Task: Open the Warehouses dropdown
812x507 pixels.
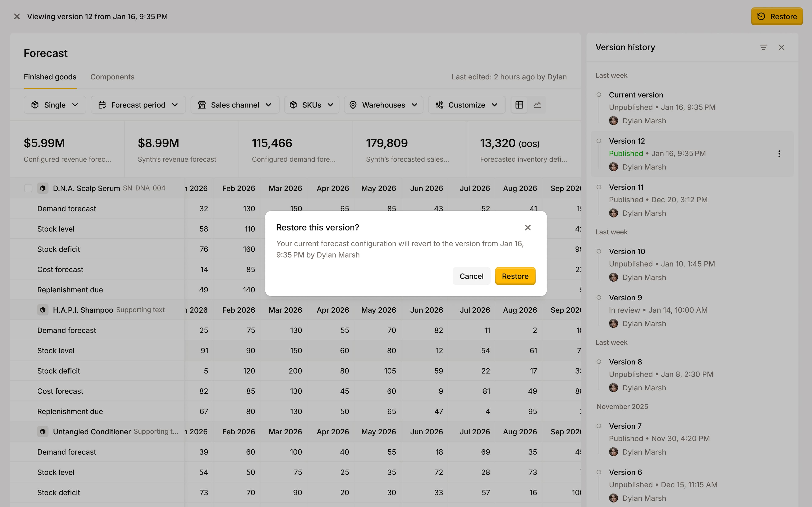Action: [x=384, y=105]
